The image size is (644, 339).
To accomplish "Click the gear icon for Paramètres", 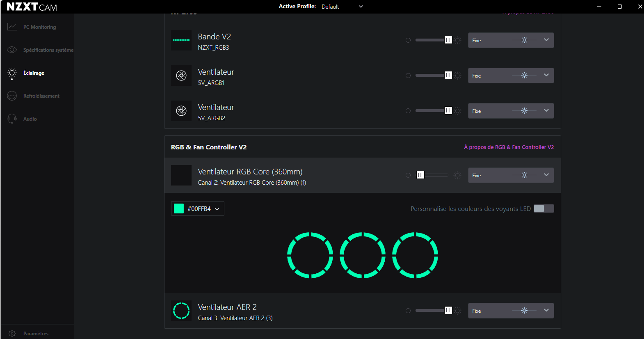I will (12, 333).
